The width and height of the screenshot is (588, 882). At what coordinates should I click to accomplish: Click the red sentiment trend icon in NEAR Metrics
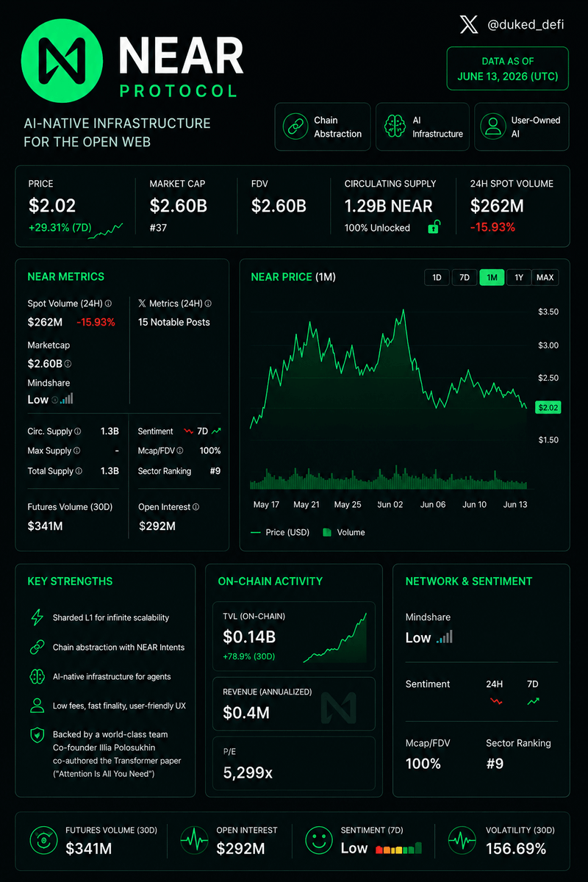tap(188, 431)
